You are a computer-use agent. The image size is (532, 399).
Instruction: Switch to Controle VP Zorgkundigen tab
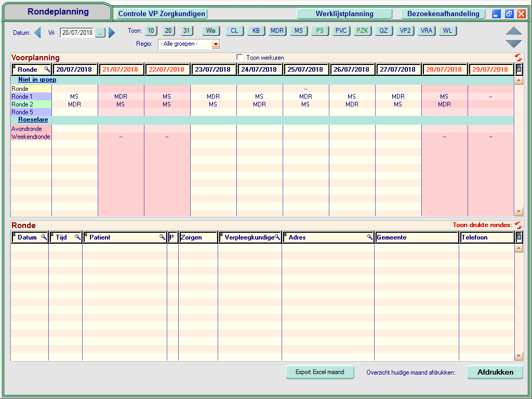[161, 14]
